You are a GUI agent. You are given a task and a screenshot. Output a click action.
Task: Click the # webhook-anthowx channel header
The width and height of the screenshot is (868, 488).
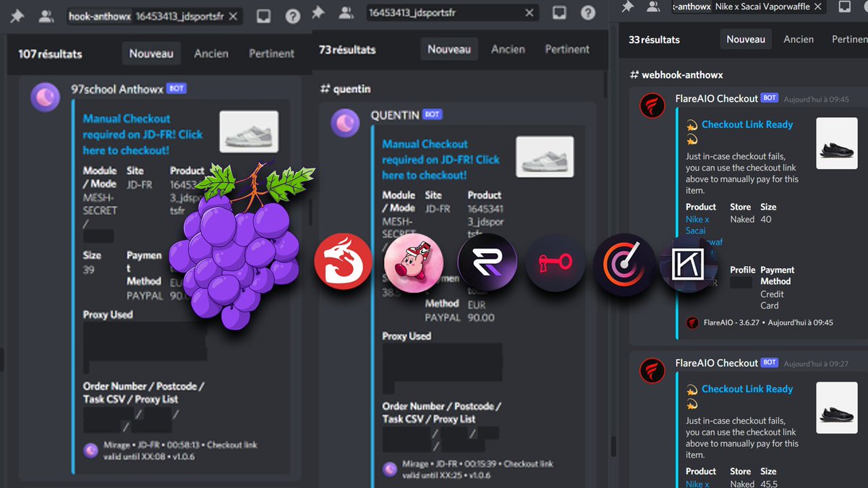(x=676, y=74)
